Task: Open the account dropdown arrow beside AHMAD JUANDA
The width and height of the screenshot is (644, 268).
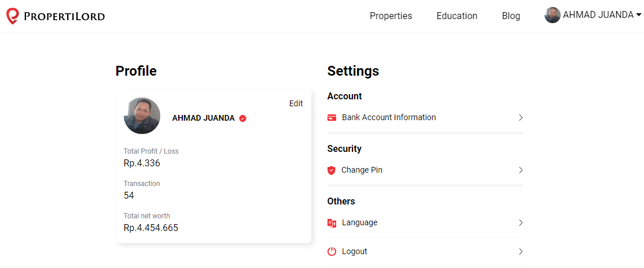Action: (x=639, y=15)
